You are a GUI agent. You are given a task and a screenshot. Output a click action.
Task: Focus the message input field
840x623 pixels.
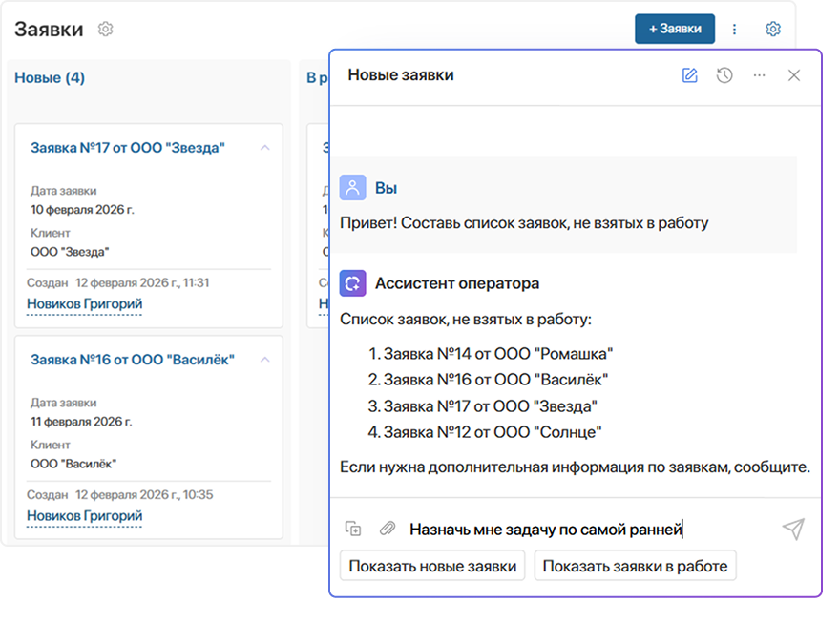coord(589,530)
